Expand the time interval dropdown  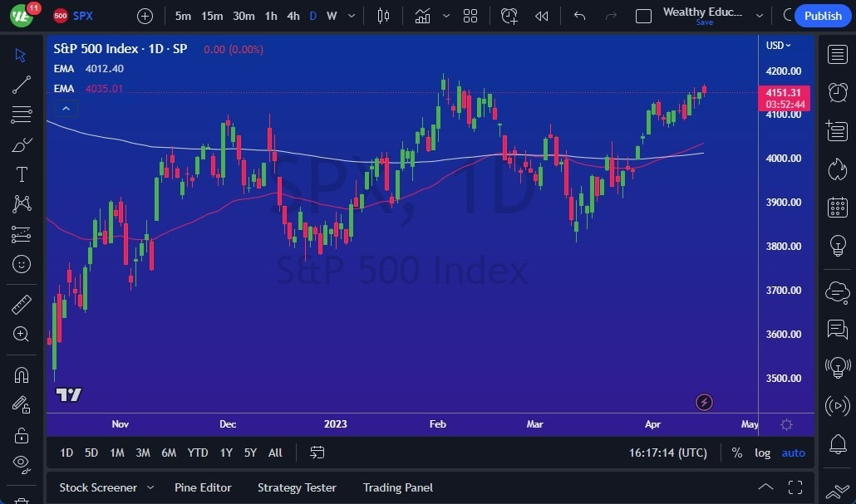351,15
